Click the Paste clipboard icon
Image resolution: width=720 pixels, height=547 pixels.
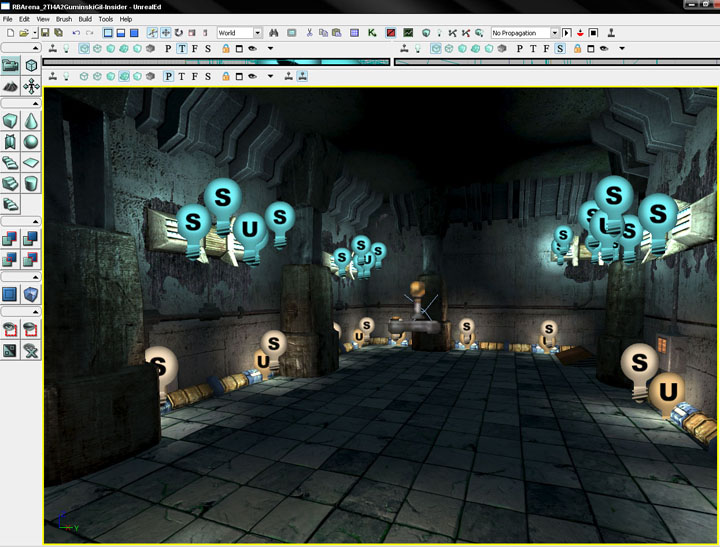click(x=337, y=33)
